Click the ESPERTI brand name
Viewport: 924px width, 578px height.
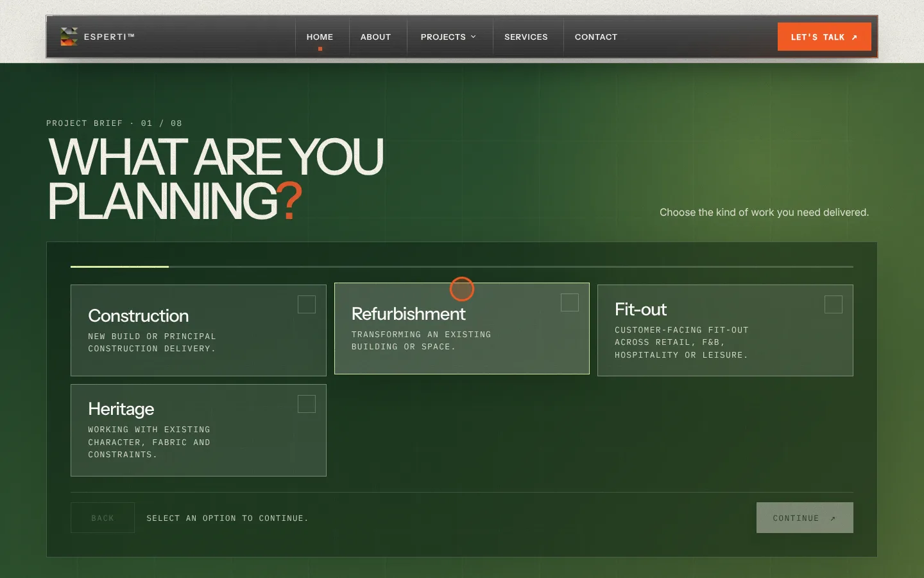pyautogui.click(x=109, y=37)
